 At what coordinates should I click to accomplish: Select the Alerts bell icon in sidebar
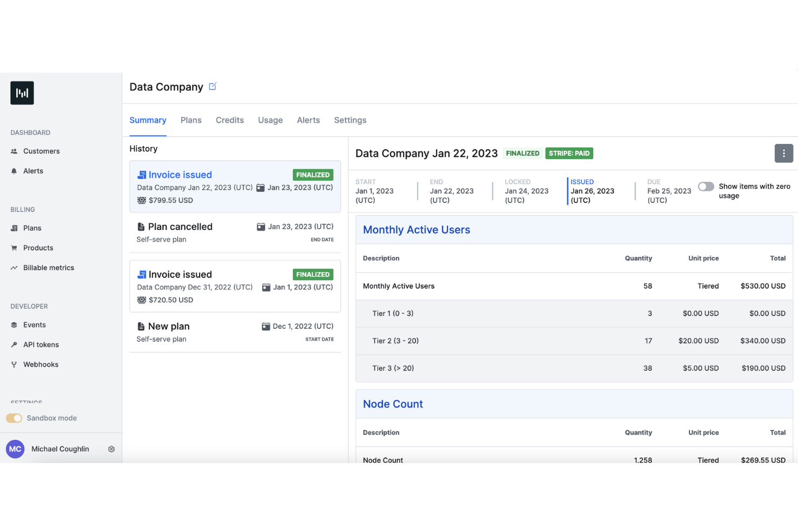point(15,171)
